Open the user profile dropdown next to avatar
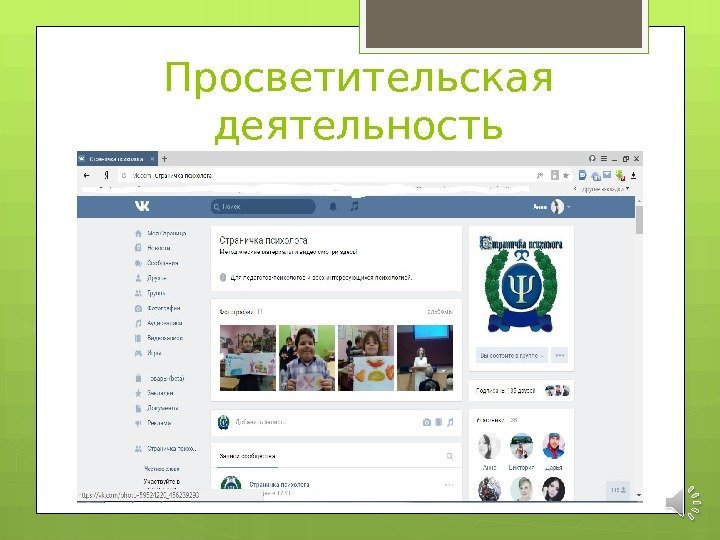 tap(569, 207)
